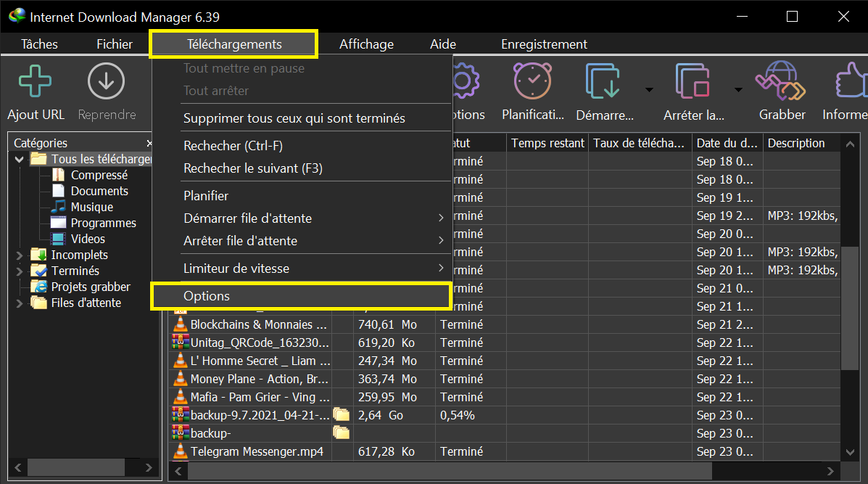The width and height of the screenshot is (868, 484).
Task: Click the Arrêter la file d'attente icon
Action: [x=693, y=80]
